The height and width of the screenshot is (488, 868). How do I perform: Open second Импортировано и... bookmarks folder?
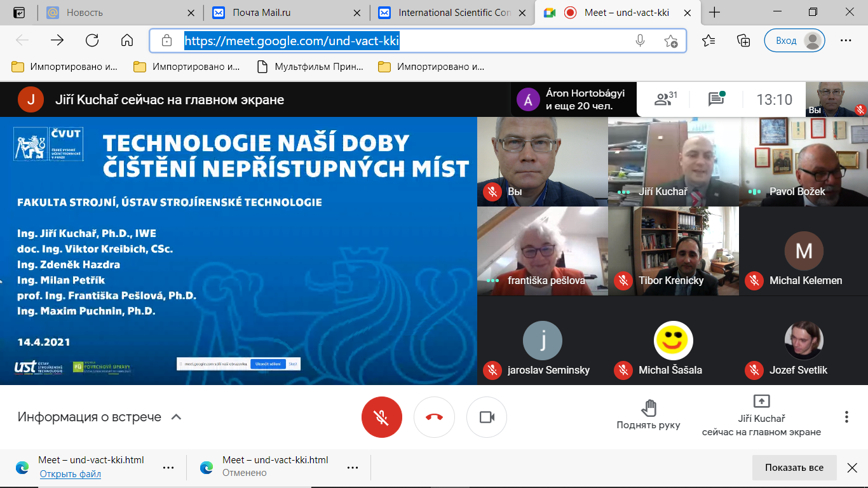[x=187, y=67]
